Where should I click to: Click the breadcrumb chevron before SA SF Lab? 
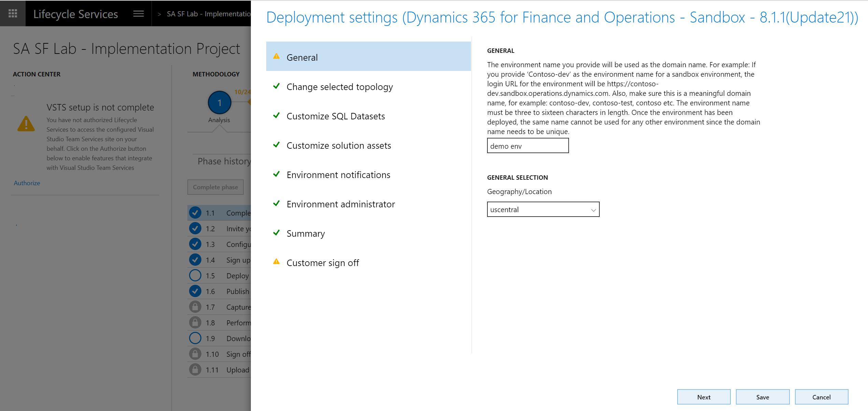pos(159,14)
